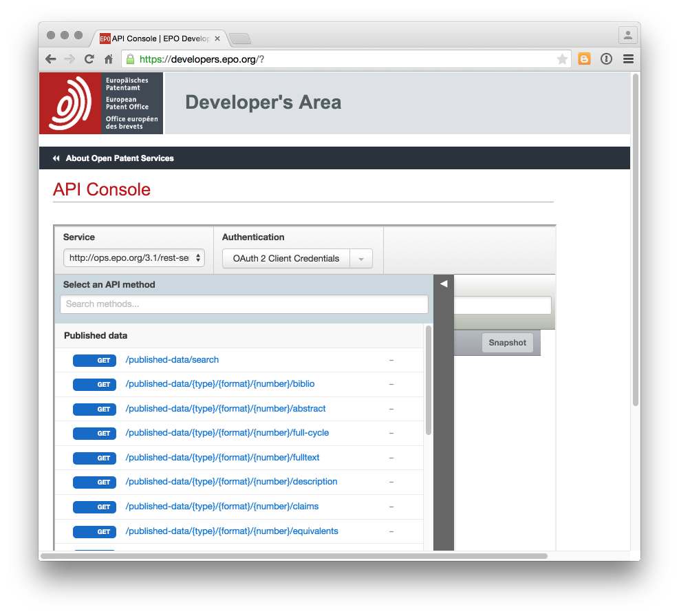
Task: Select the API Console | EPO Develop tab
Action: (x=158, y=39)
